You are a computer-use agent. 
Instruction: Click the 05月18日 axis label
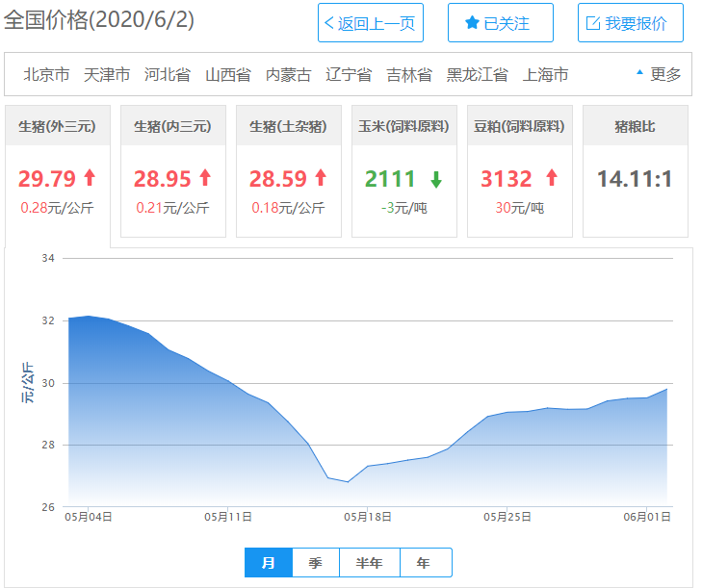[x=368, y=518]
